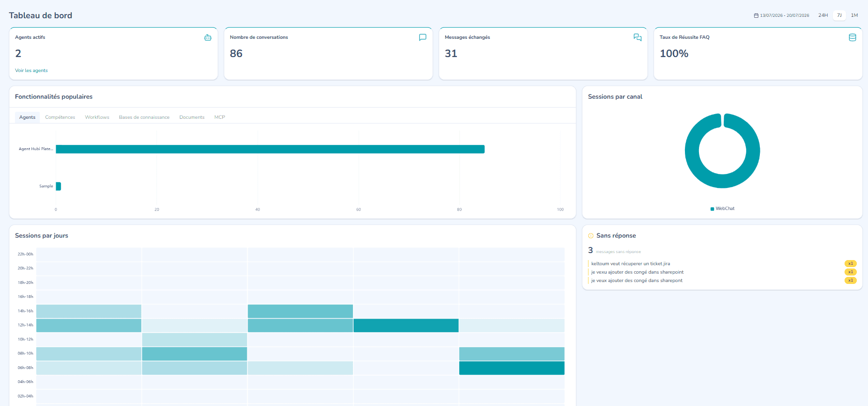Switch to the Bases de connaissance tab

click(144, 117)
